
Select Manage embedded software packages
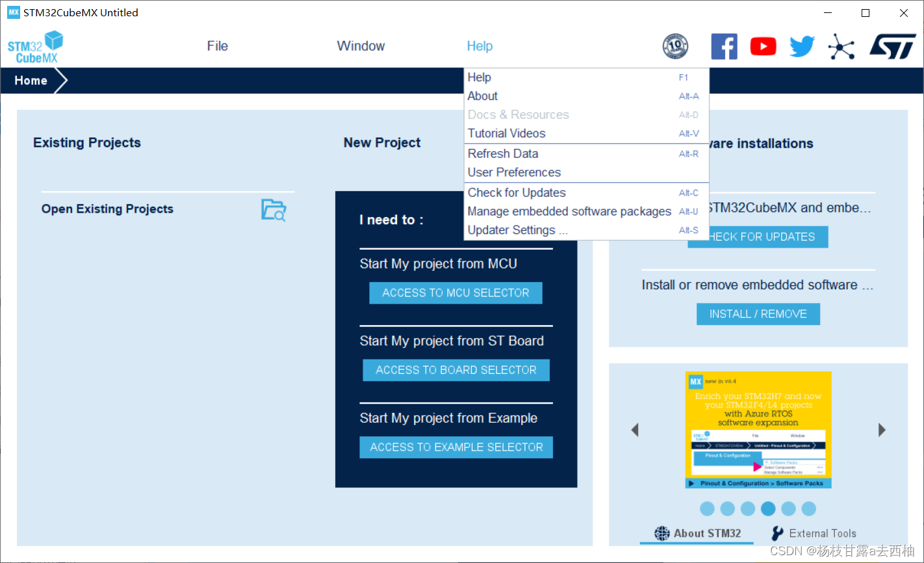click(586, 212)
